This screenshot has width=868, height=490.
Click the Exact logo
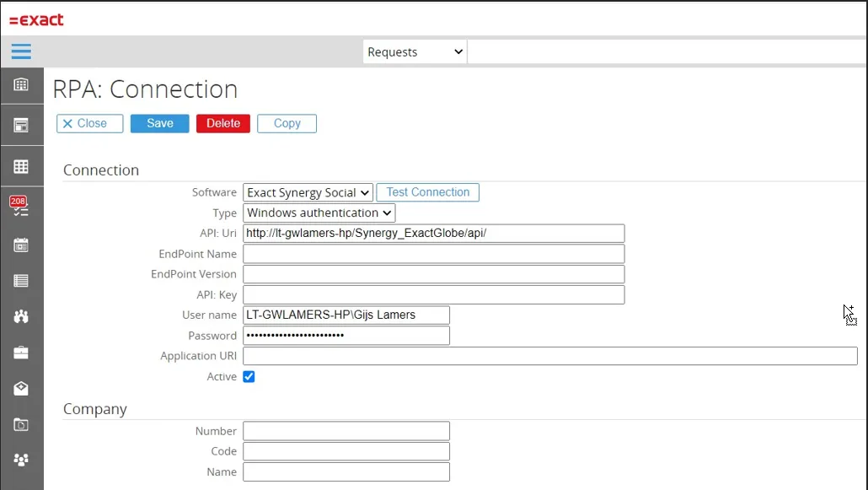pos(36,19)
